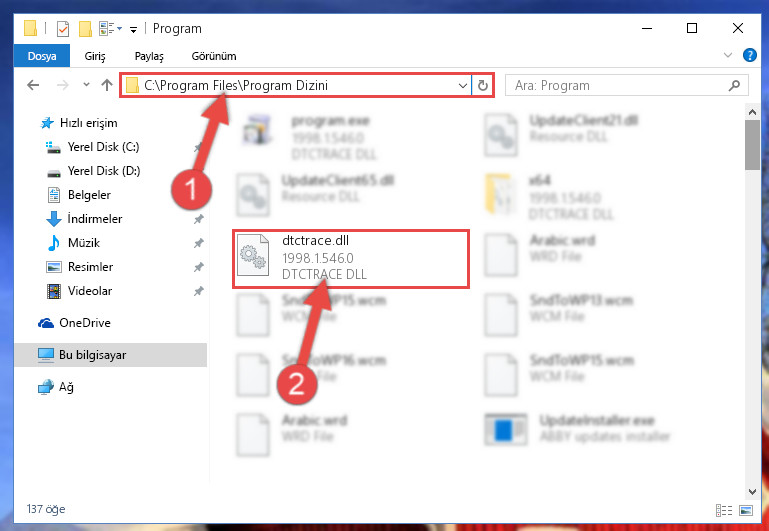Click the scroll up arrow

[752, 113]
